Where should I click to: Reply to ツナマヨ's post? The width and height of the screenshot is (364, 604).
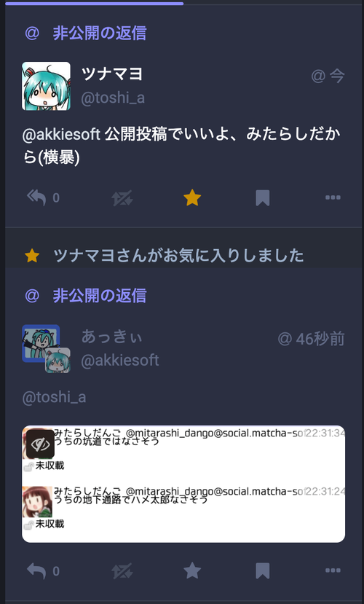pyautogui.click(x=36, y=197)
